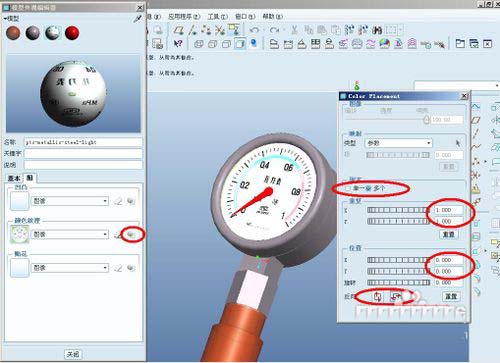Clear the bump map icon
Viewport: 500px width, 363px height.
coord(118,201)
